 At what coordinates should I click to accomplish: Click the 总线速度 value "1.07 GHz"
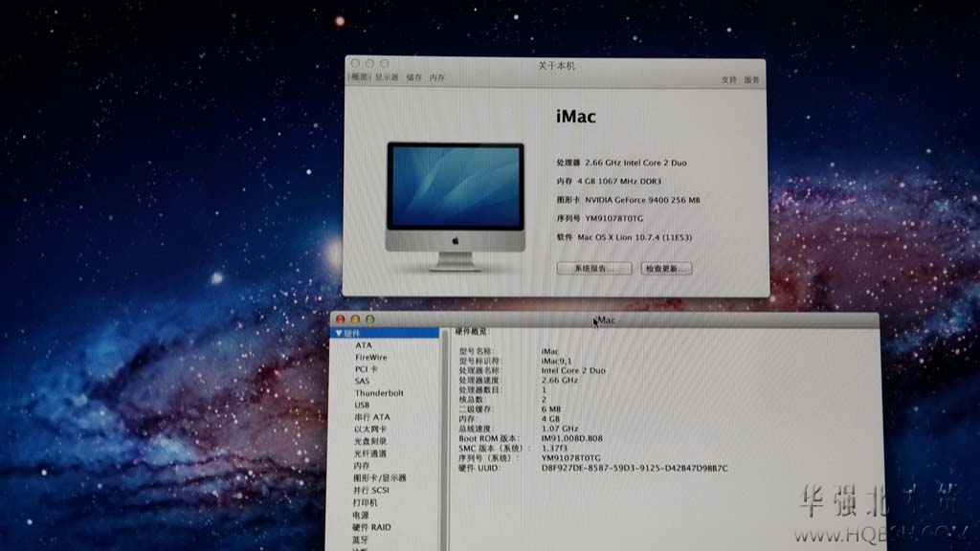(559, 429)
